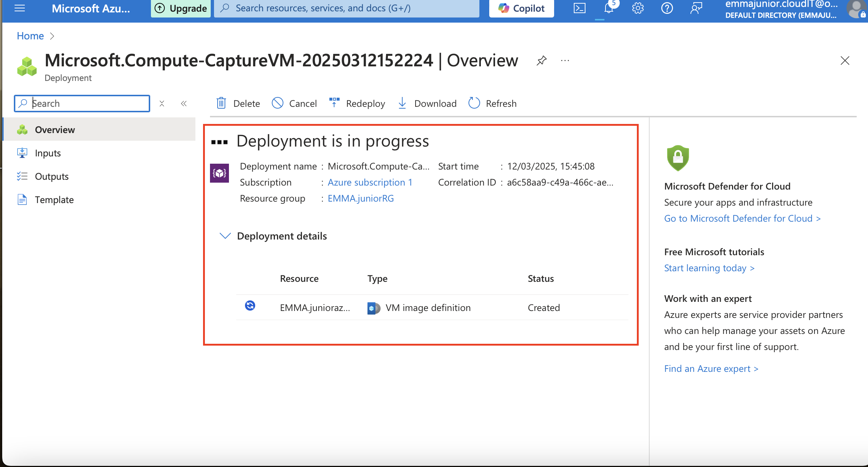Click the sidebar menu Search field

(x=82, y=104)
